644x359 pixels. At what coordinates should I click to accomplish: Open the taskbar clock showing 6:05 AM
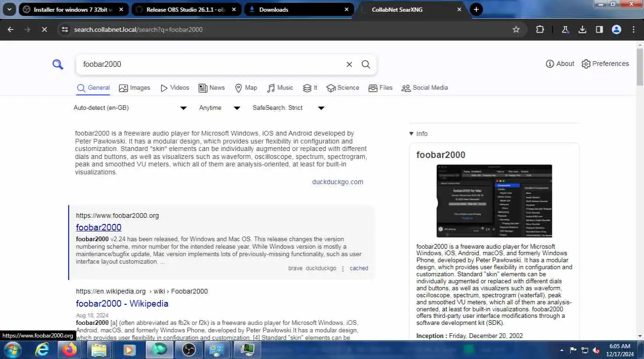[x=619, y=350]
